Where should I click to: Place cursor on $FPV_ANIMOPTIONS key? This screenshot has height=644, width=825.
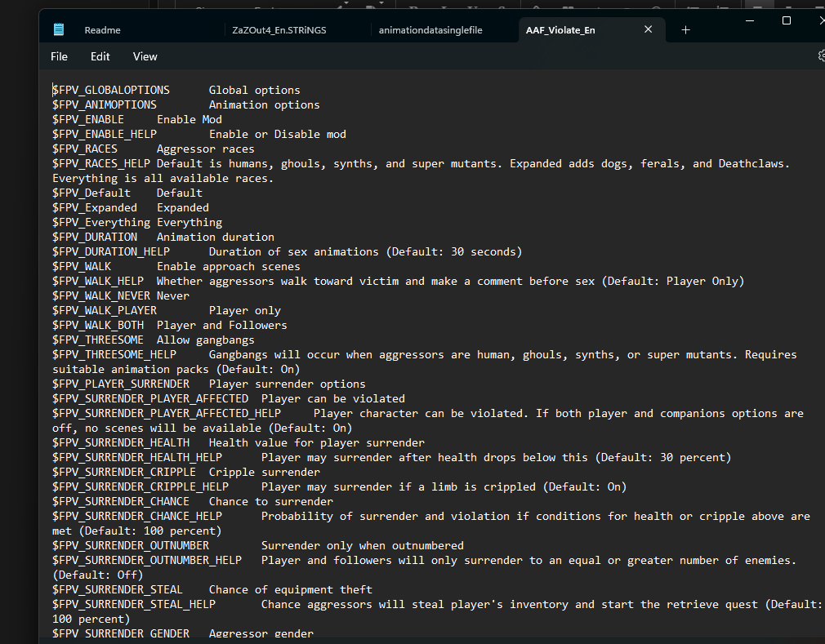pos(105,104)
